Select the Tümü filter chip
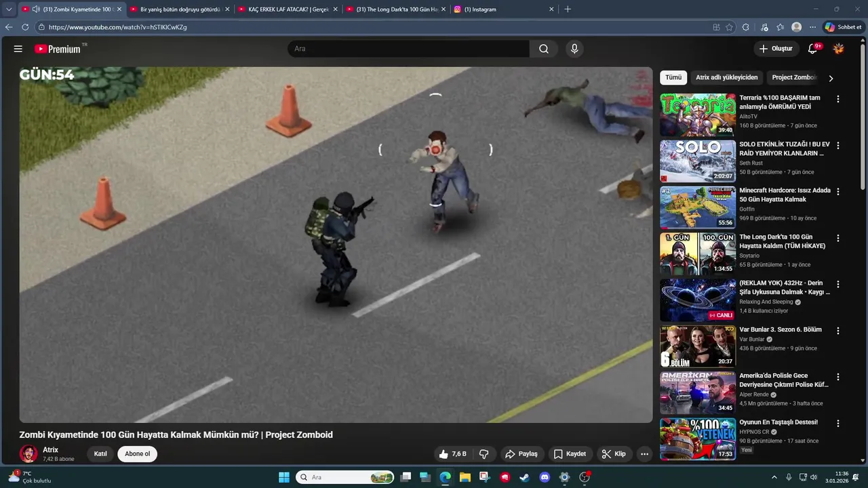The width and height of the screenshot is (868, 488). click(673, 78)
